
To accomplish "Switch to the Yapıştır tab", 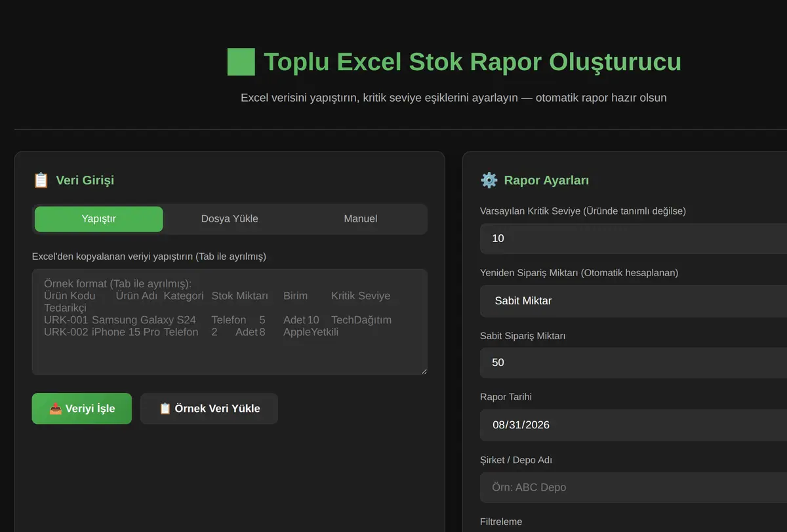I will pyautogui.click(x=98, y=219).
